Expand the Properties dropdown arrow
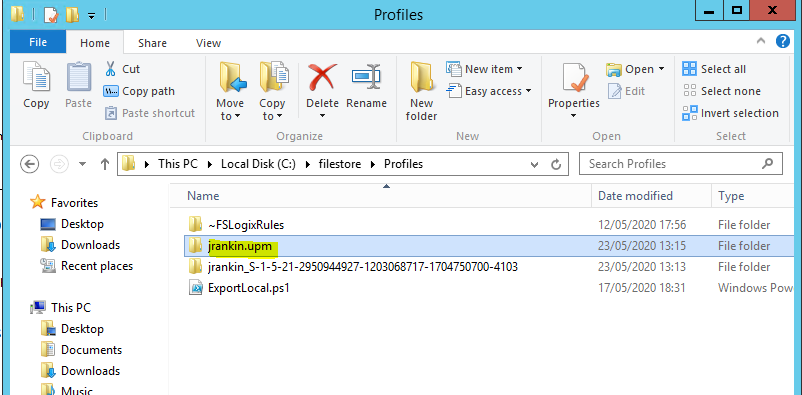The image size is (802, 395). click(x=573, y=116)
